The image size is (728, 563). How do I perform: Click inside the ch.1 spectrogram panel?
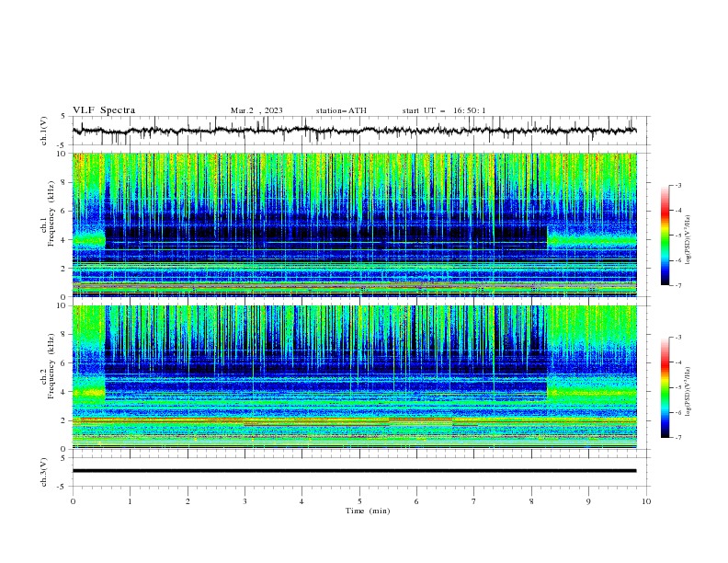pos(354,224)
